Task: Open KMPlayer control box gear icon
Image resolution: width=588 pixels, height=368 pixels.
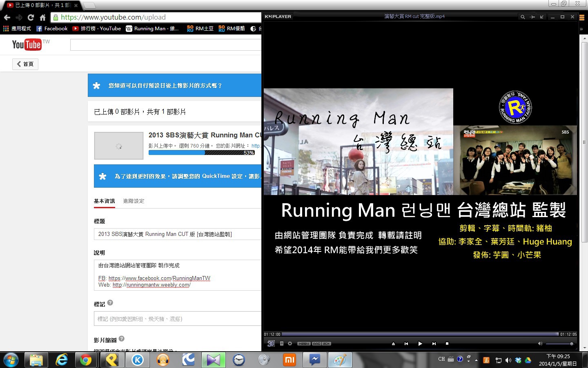Action: (x=290, y=343)
